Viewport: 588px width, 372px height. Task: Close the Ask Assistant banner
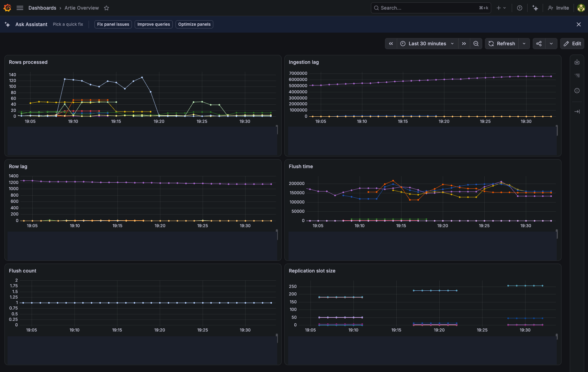(579, 24)
